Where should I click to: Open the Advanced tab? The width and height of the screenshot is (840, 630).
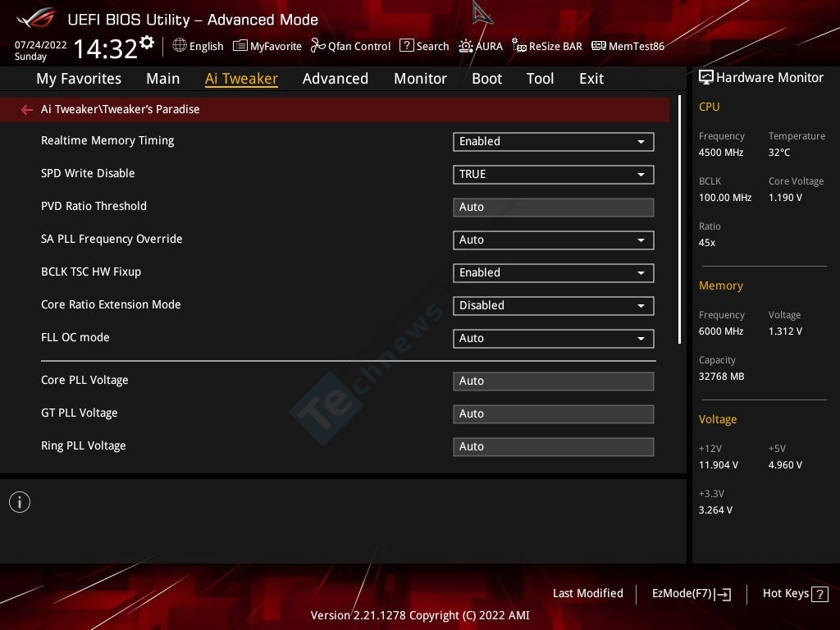336,79
